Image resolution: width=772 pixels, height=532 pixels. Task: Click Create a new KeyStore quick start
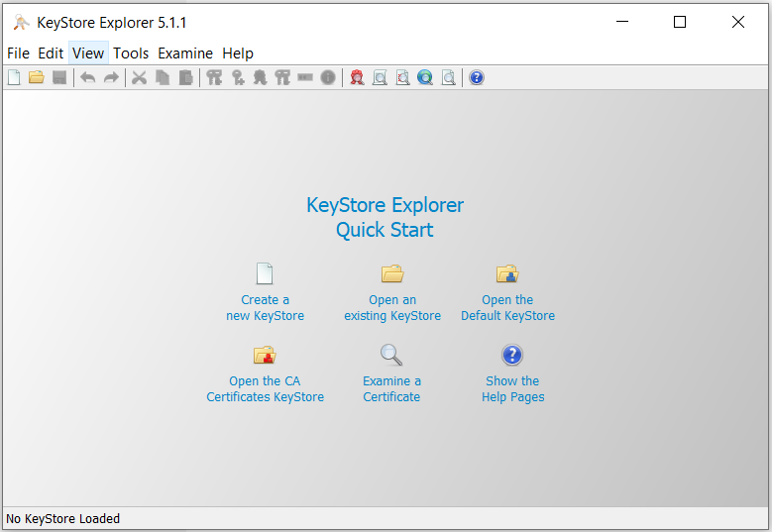265,292
